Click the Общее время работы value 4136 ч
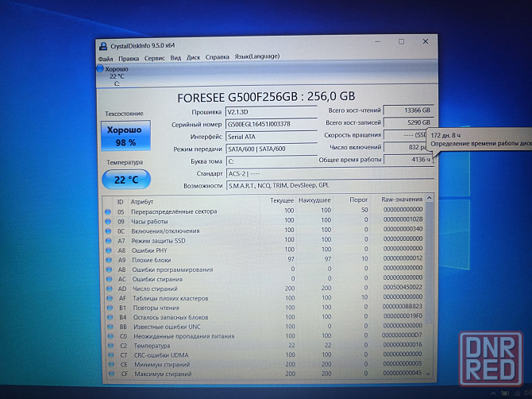The height and width of the screenshot is (399, 532). (x=408, y=159)
